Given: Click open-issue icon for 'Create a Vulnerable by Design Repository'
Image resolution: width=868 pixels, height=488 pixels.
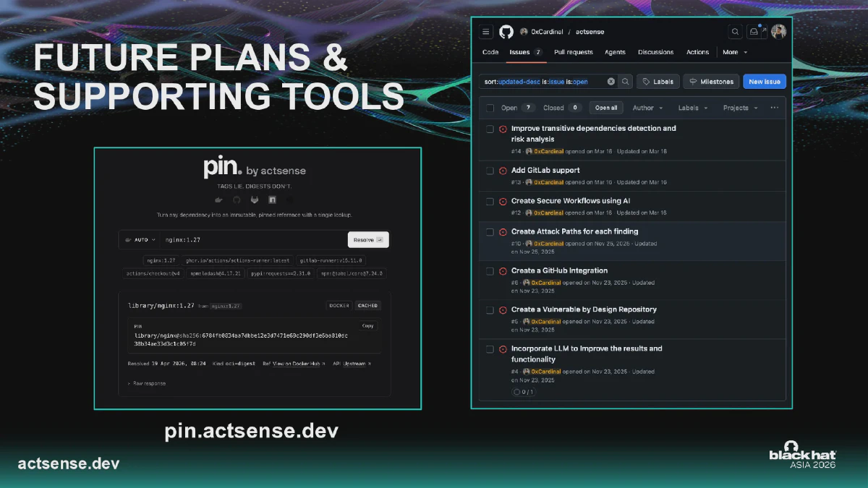Looking at the screenshot, I should pyautogui.click(x=503, y=309).
